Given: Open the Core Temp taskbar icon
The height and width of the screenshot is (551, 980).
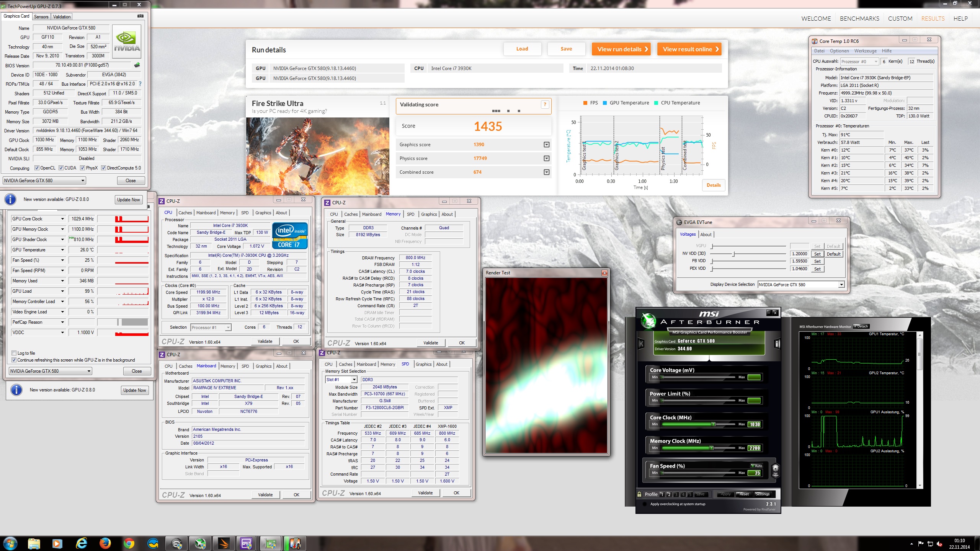Looking at the screenshot, I should 295,543.
